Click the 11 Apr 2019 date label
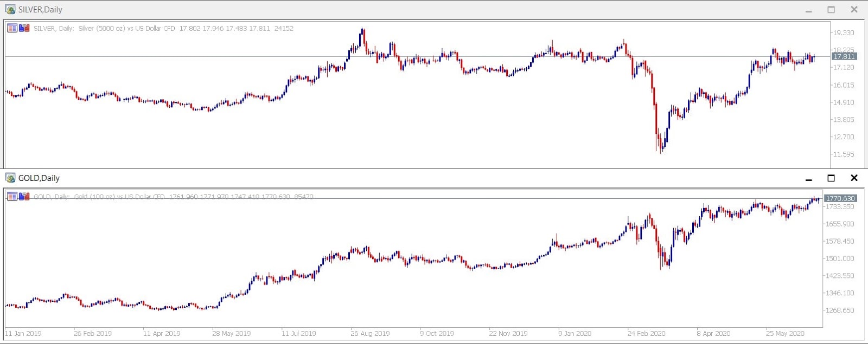The height and width of the screenshot is (344, 868). [x=162, y=334]
